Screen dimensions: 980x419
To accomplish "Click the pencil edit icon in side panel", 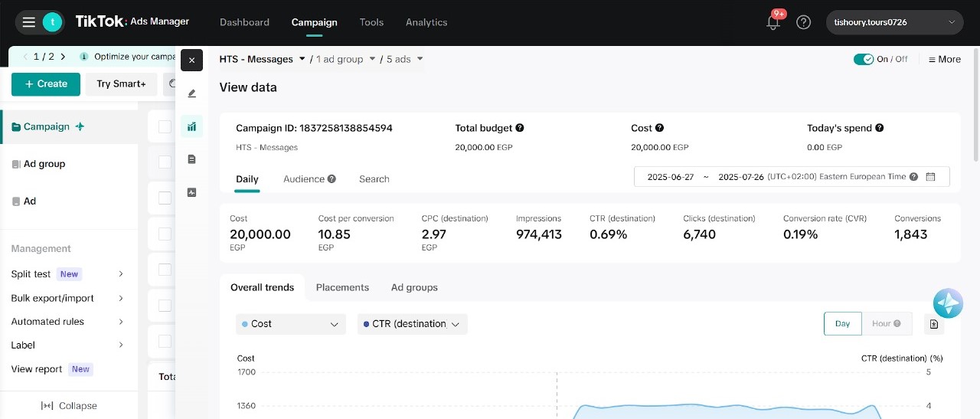I will [191, 93].
